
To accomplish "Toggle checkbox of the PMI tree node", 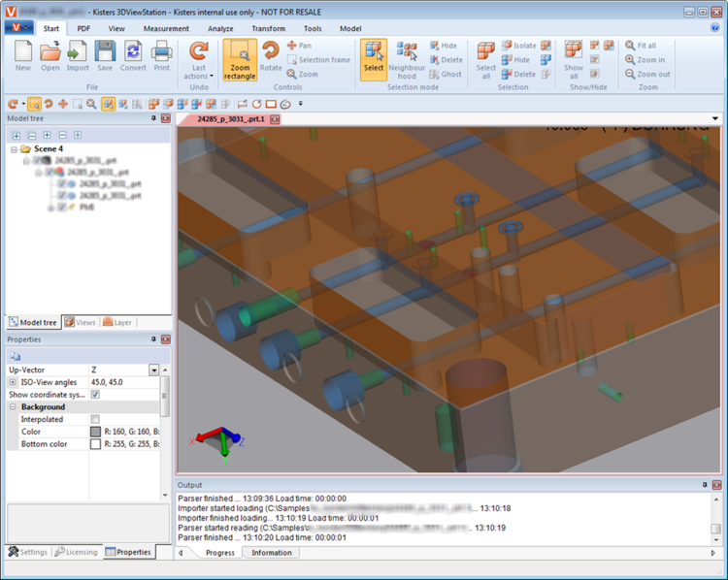I will click(62, 207).
